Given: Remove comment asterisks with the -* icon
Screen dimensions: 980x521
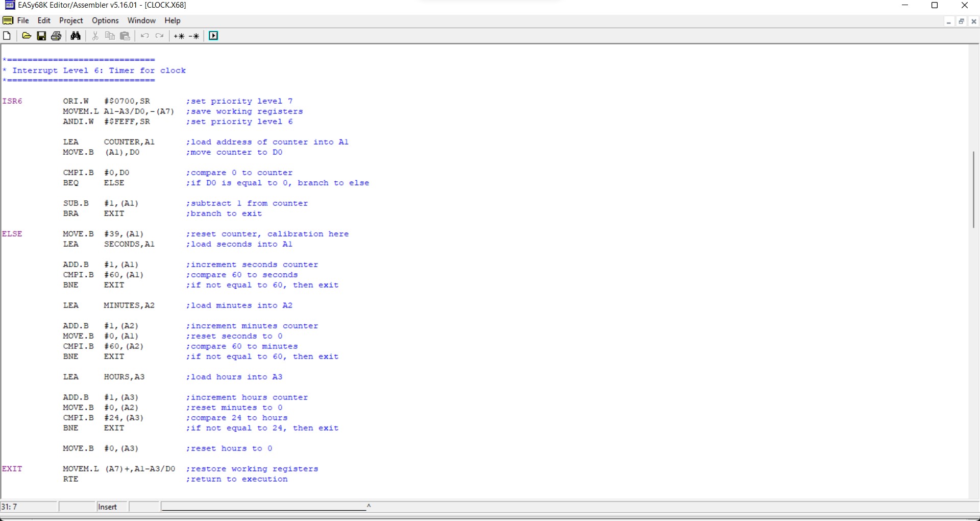Looking at the screenshot, I should click(194, 36).
